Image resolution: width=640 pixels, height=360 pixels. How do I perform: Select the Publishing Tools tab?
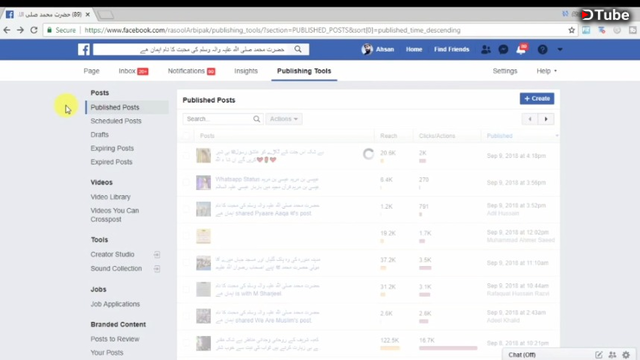coord(304,71)
